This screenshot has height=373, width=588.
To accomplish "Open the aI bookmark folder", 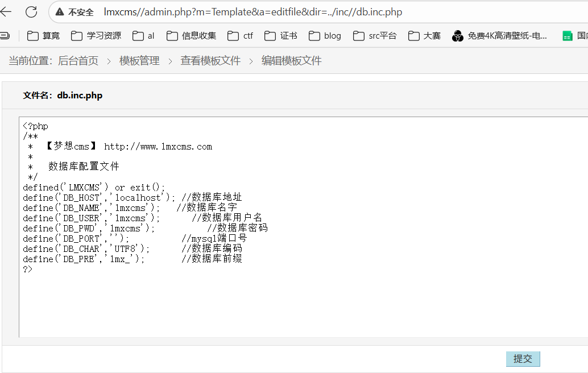I will coord(143,36).
